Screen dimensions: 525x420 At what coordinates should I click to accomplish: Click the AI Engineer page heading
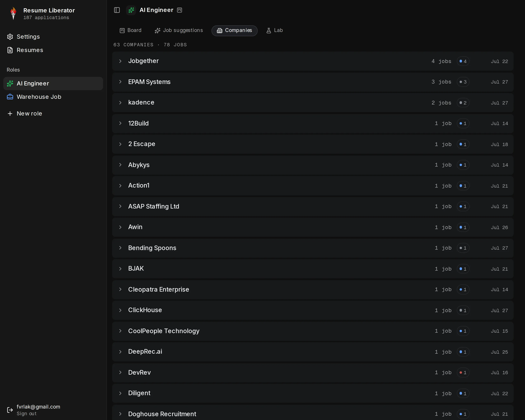click(156, 10)
